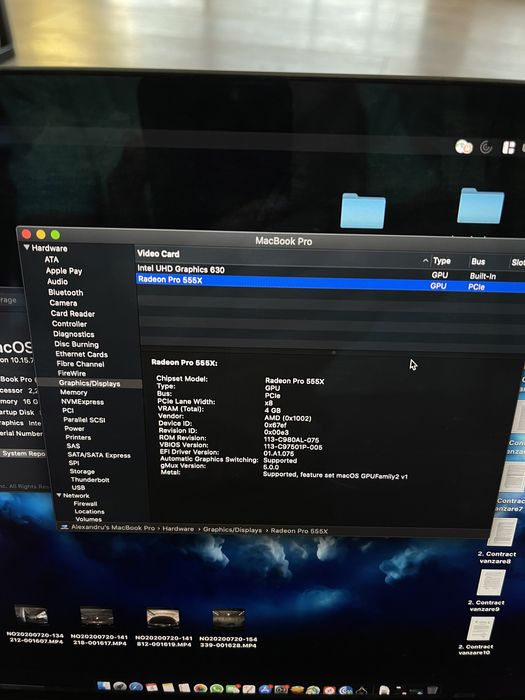The image size is (525, 700).
Task: Select Power in the sidebar
Action: pyautogui.click(x=74, y=429)
